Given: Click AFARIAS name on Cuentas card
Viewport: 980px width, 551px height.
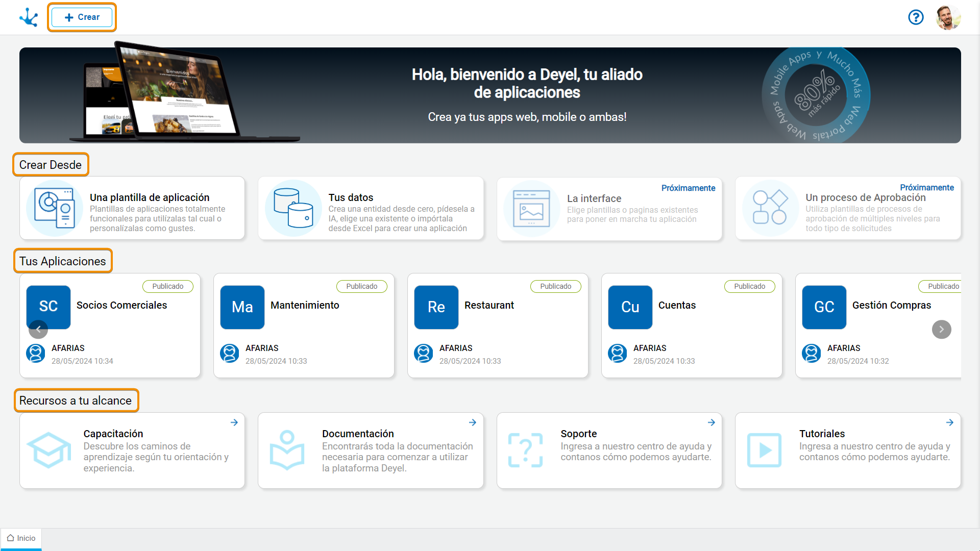Looking at the screenshot, I should tap(650, 348).
